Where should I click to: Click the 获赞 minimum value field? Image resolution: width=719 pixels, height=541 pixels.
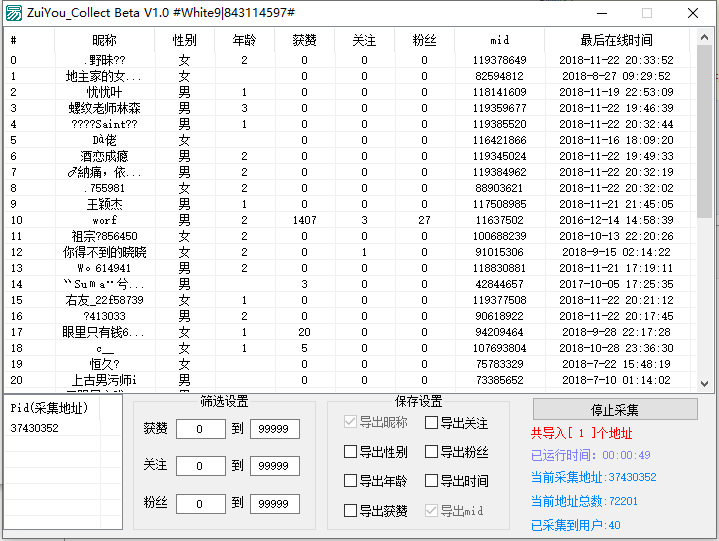click(x=201, y=429)
